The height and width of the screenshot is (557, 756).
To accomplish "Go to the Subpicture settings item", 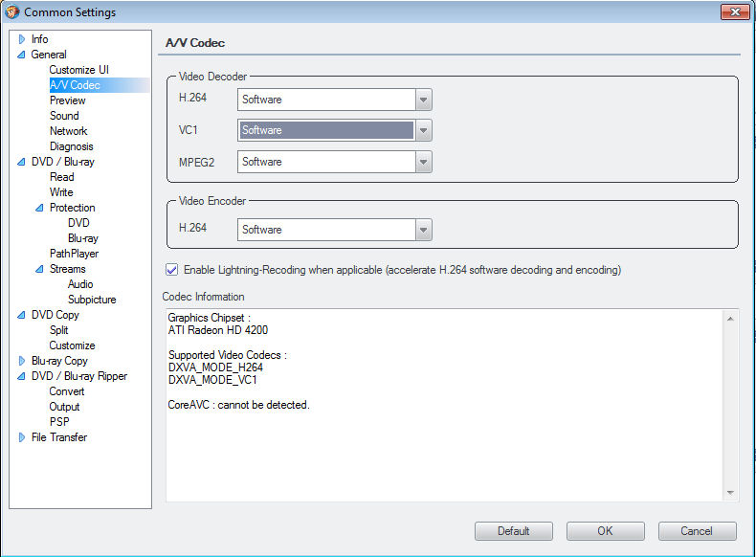I will [92, 300].
